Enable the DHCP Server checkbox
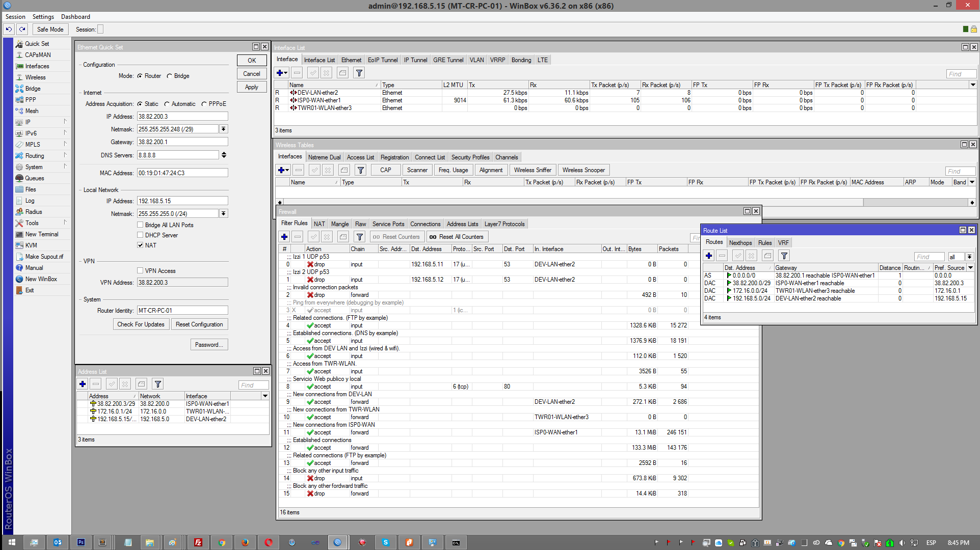980x550 pixels. click(x=140, y=235)
